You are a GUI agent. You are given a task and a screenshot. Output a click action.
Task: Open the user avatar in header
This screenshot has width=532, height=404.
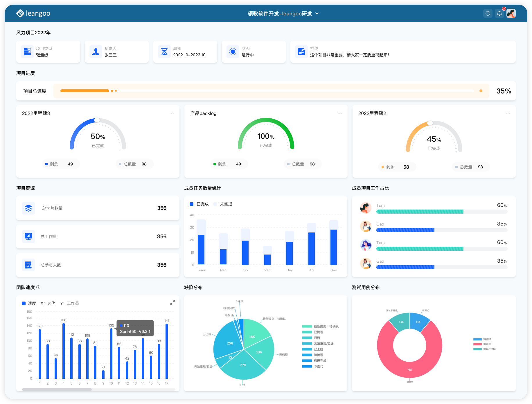point(511,13)
